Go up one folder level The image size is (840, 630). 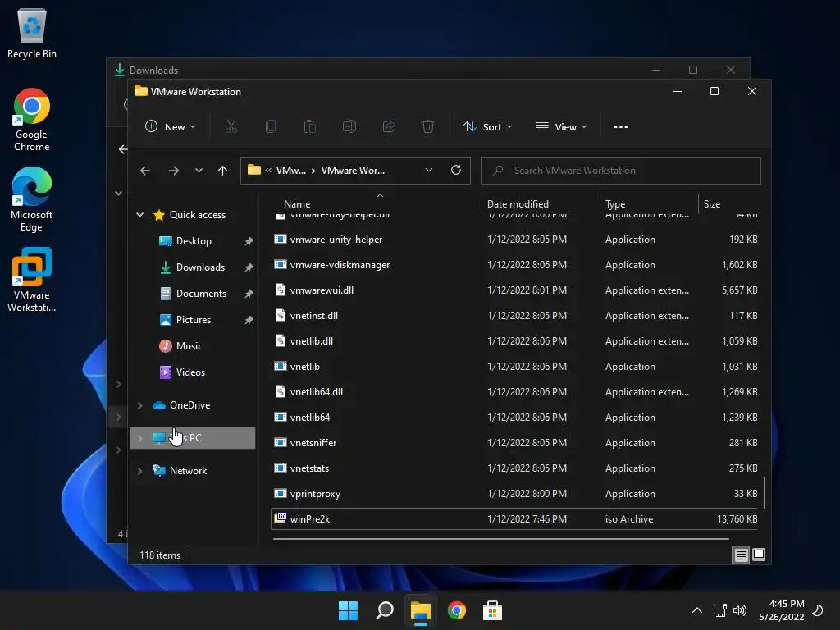point(223,171)
